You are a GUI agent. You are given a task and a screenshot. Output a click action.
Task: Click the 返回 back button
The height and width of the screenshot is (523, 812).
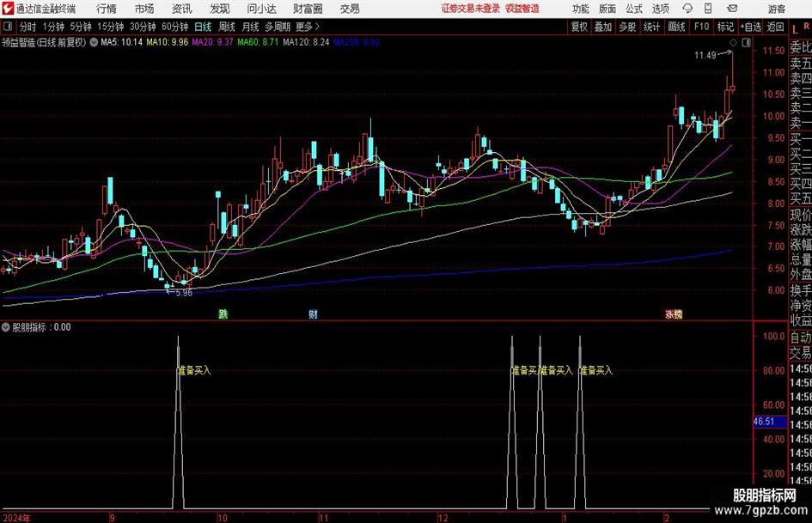(775, 27)
